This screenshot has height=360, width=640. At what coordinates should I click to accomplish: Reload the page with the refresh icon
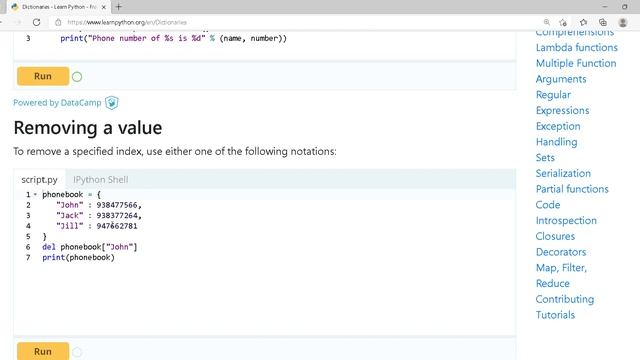[x=36, y=22]
